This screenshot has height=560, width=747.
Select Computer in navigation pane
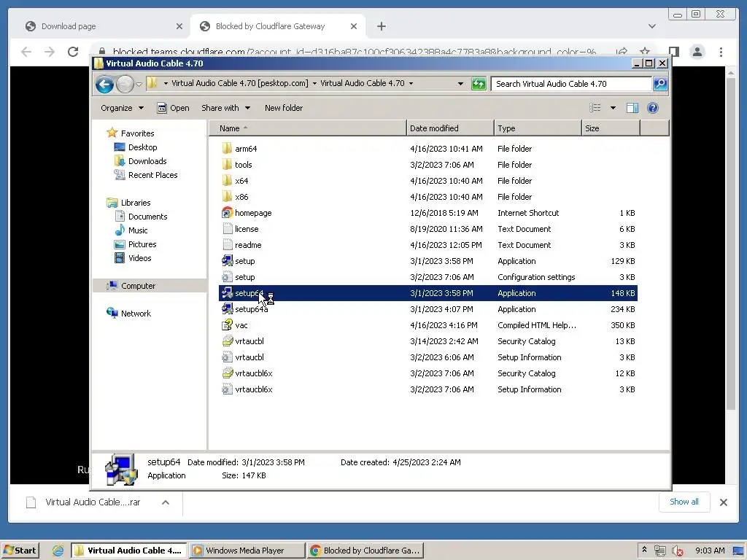coord(138,286)
